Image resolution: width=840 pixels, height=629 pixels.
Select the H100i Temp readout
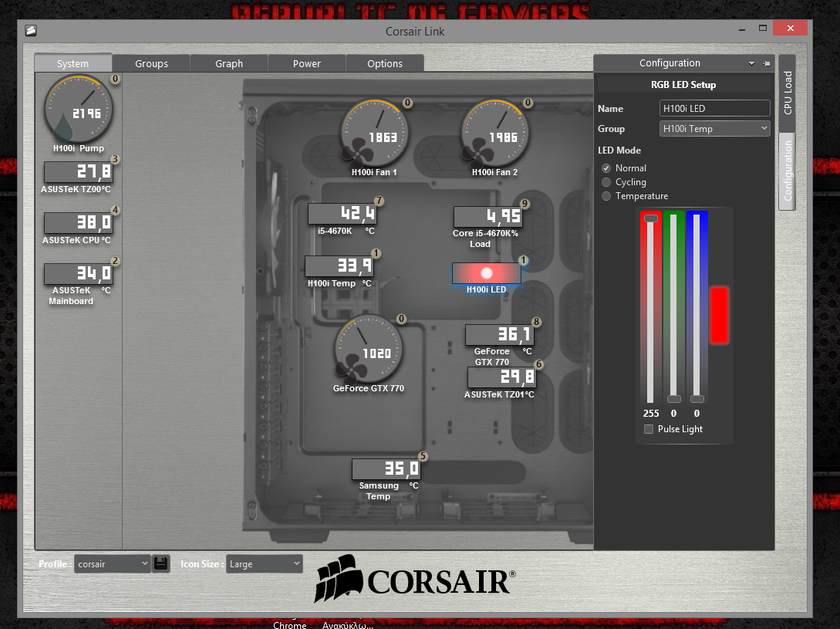[339, 266]
